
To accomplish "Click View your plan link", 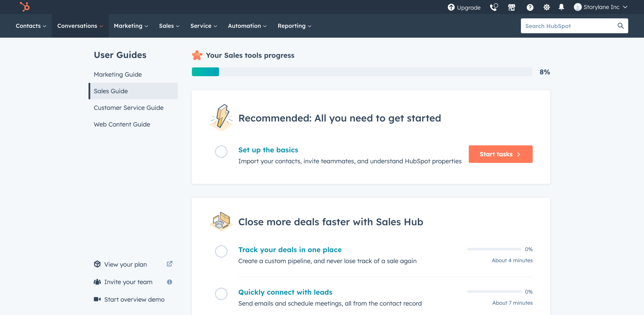I will tap(126, 264).
